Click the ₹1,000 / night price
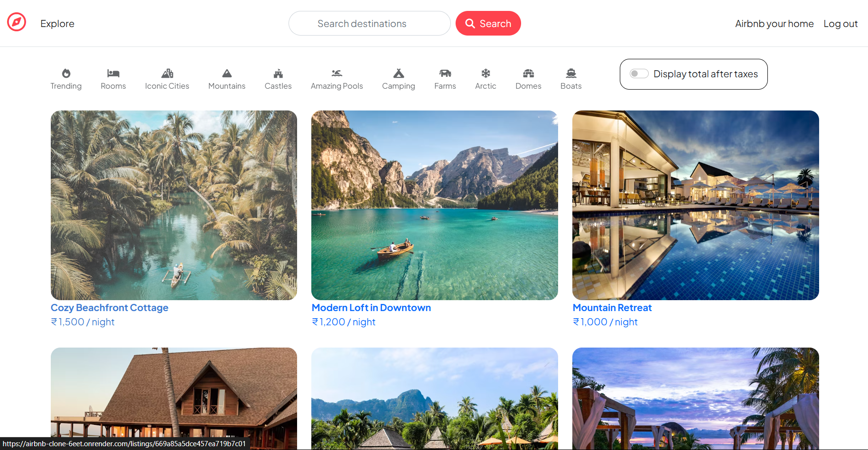The width and height of the screenshot is (868, 450). click(605, 322)
